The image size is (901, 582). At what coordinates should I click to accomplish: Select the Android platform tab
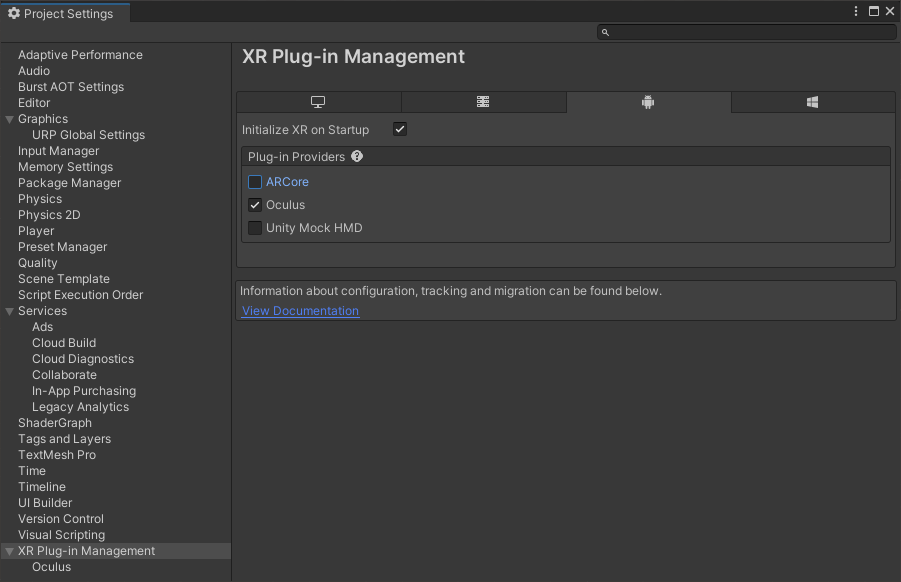pyautogui.click(x=648, y=102)
